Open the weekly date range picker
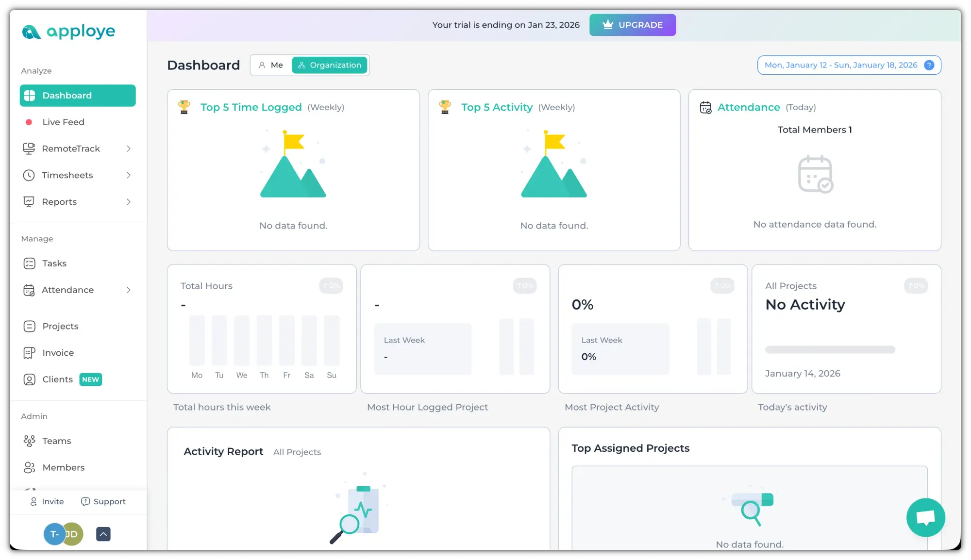This screenshot has width=971, height=560. [840, 65]
